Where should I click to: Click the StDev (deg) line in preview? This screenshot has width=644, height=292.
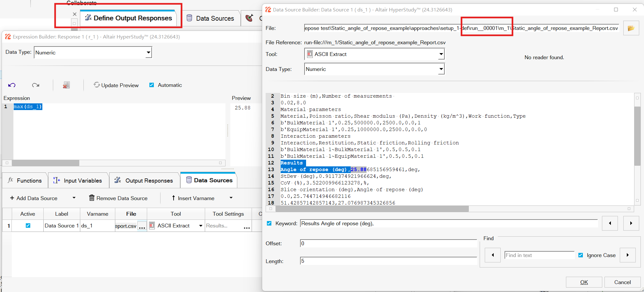click(x=336, y=176)
